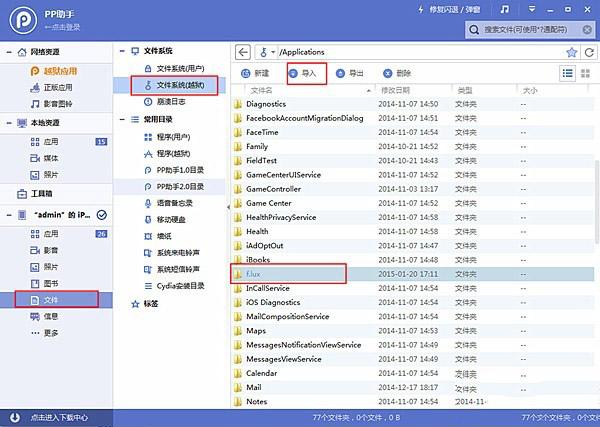Click the 删除 delete button
Screen dimensions: 600x427
click(397, 73)
